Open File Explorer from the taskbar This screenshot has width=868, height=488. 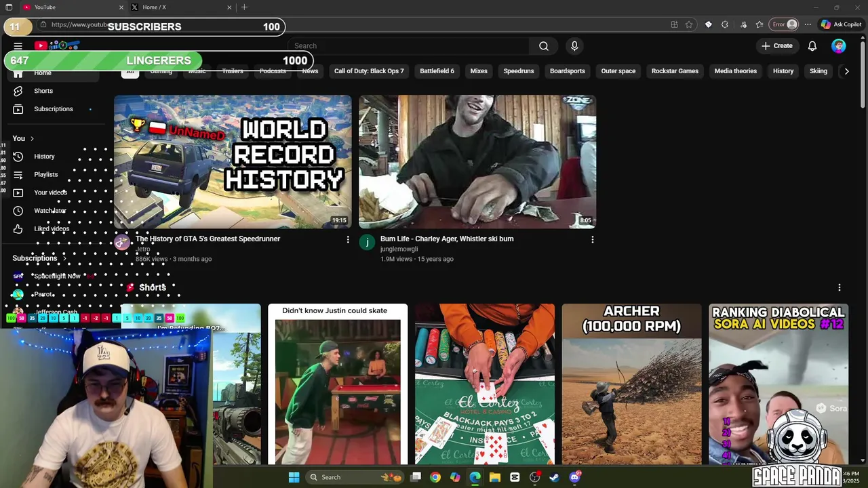tap(495, 477)
